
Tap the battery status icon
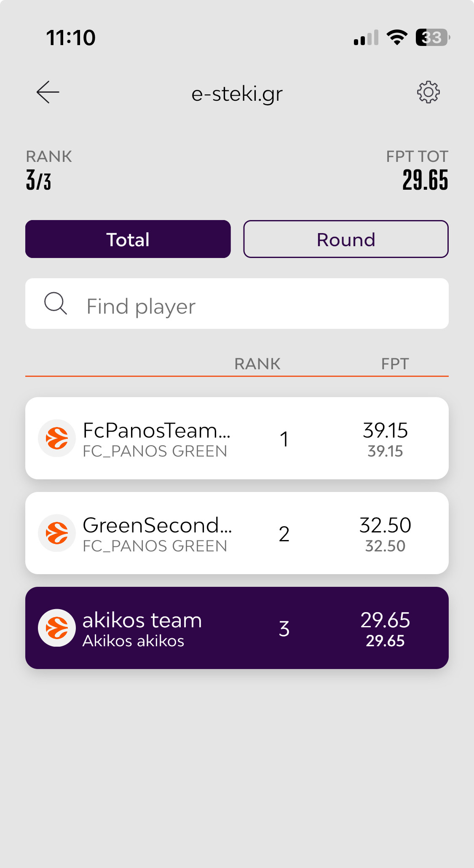(x=433, y=38)
